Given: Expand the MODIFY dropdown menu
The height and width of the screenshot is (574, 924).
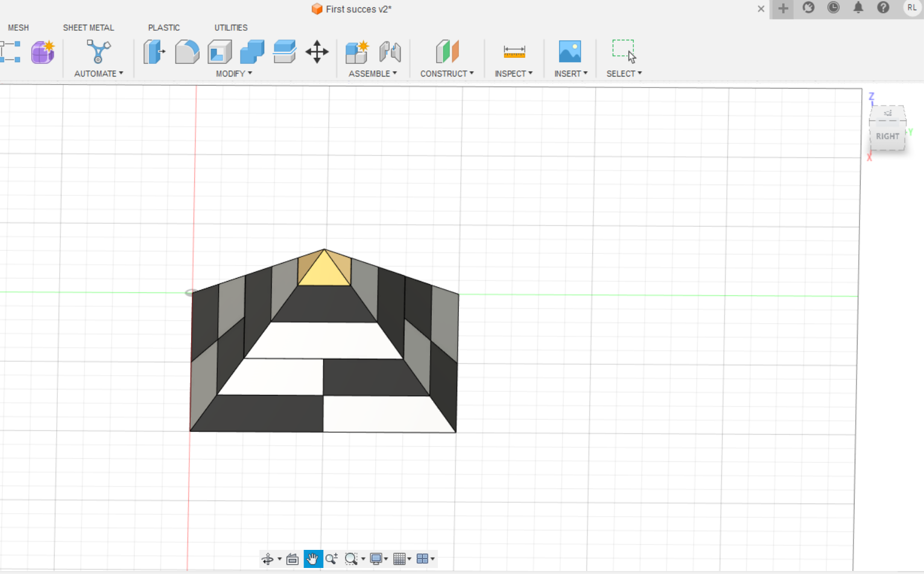Looking at the screenshot, I should coord(234,74).
